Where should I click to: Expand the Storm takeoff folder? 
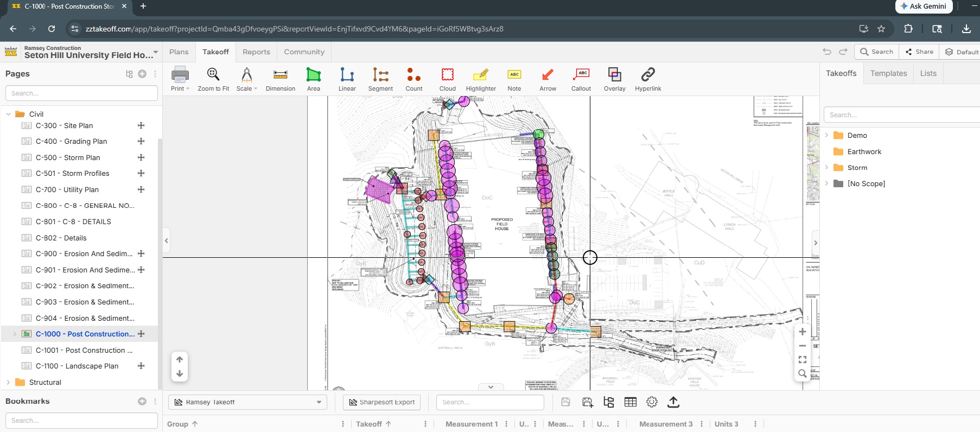coord(826,168)
